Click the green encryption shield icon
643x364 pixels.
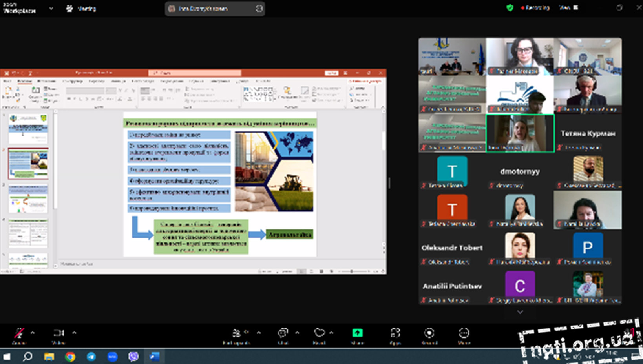pyautogui.click(x=510, y=8)
